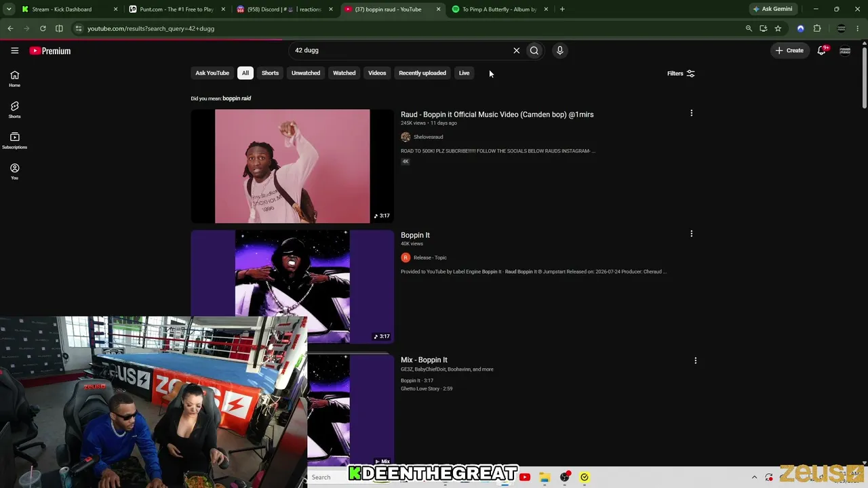Open YouTube notifications bell
This screenshot has width=868, height=488.
[x=822, y=50]
